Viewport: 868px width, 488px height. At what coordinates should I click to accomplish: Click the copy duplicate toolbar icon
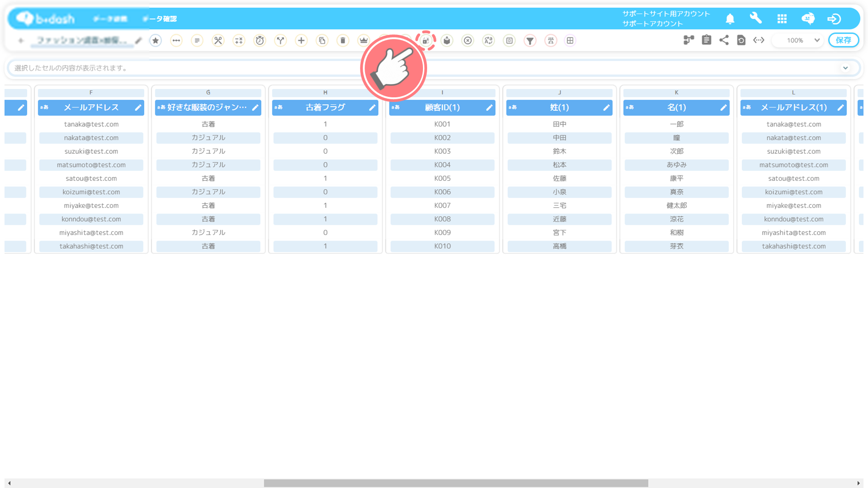pyautogui.click(x=322, y=40)
